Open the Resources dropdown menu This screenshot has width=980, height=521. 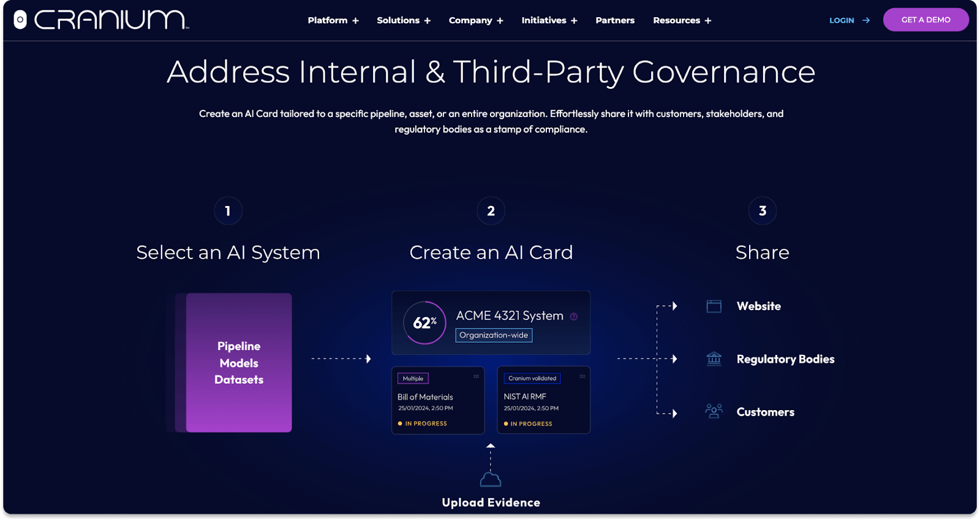coord(682,20)
